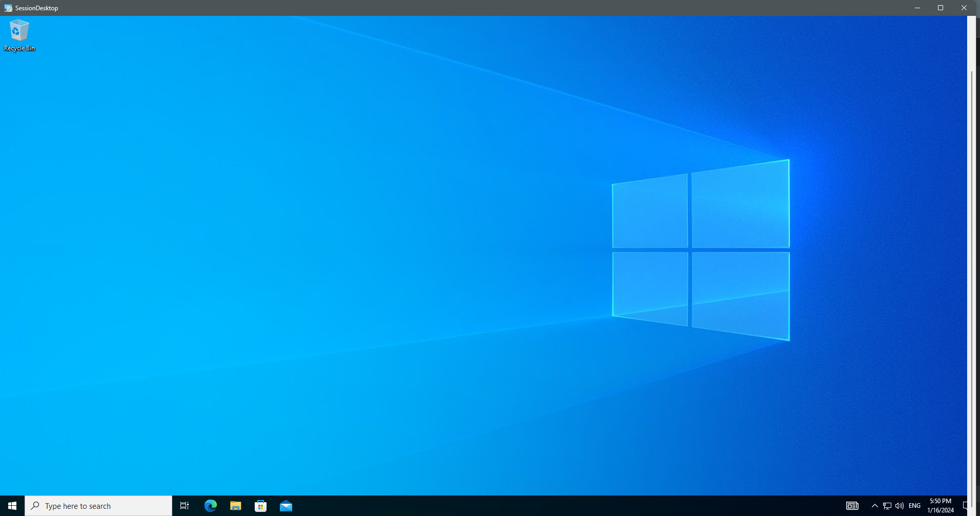The width and height of the screenshot is (980, 516).
Task: Open the volume control speaker icon
Action: click(899, 506)
